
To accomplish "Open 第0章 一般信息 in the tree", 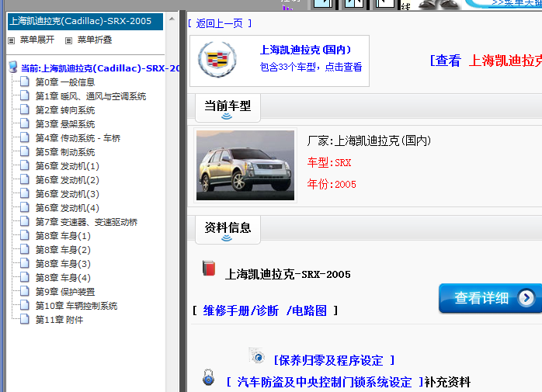I will (x=65, y=82).
